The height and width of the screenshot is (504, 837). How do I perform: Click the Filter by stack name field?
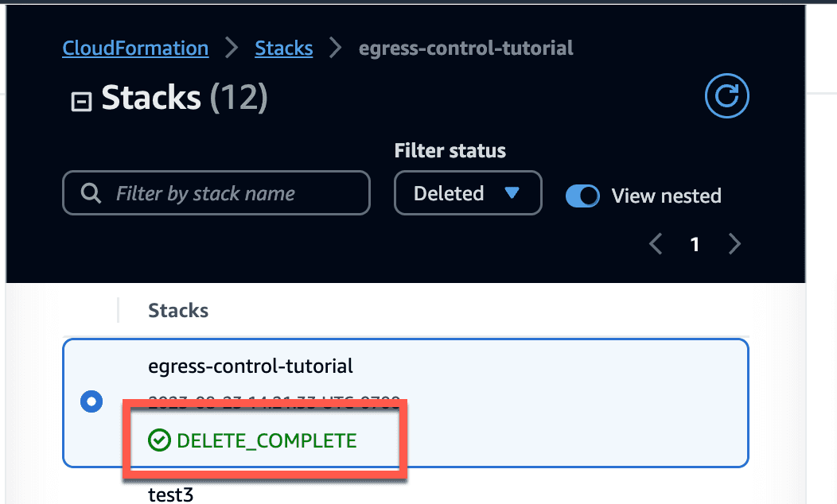pos(216,192)
